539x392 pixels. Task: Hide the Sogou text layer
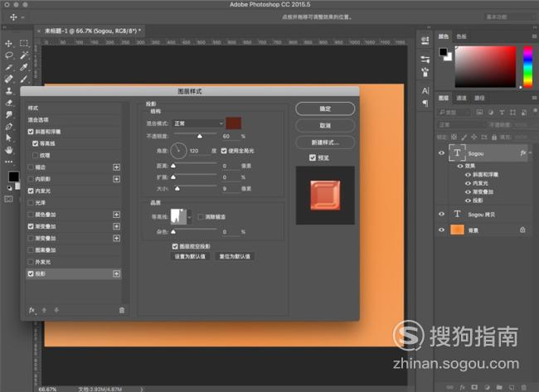(x=442, y=153)
